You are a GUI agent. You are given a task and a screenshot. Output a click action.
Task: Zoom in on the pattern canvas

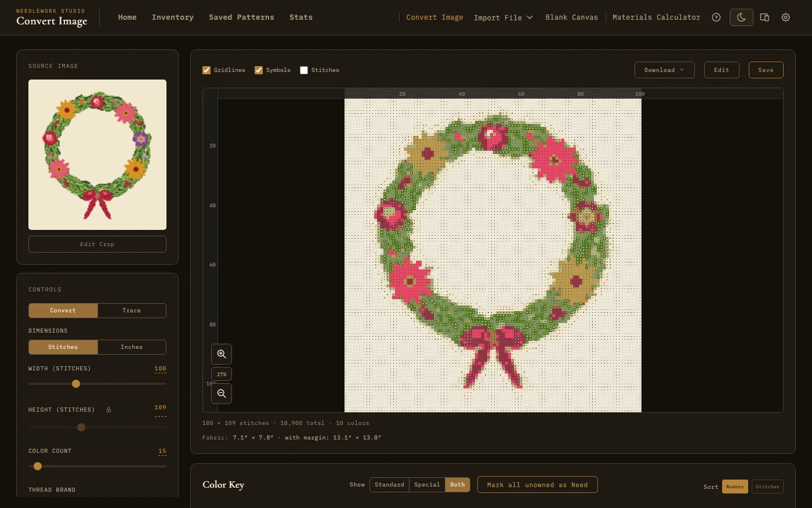(x=222, y=354)
